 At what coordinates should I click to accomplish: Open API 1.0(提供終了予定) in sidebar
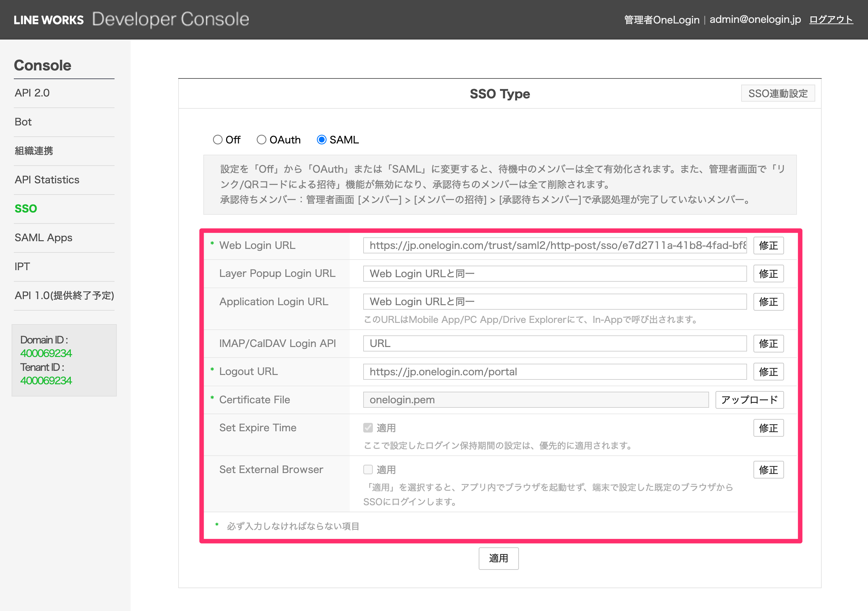click(64, 296)
